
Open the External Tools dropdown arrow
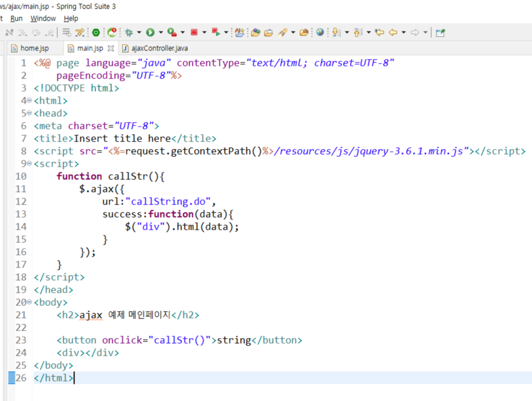click(183, 33)
